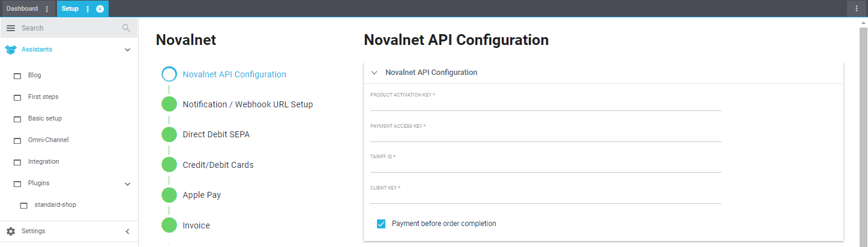Close the Setup tab with X icon
868x247 pixels.
coord(100,9)
